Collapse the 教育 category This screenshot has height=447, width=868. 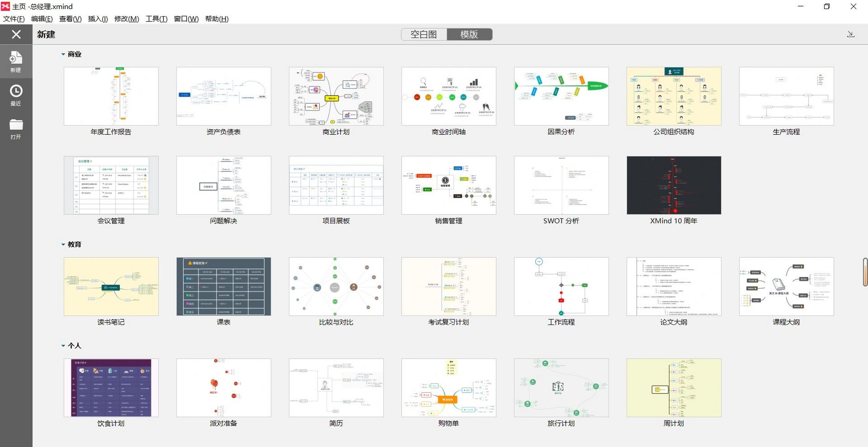(x=63, y=244)
